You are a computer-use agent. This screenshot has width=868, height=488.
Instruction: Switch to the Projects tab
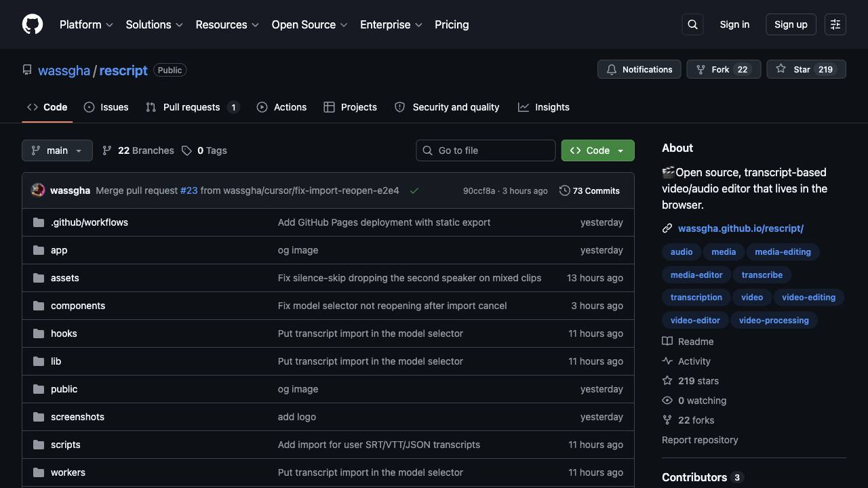(x=351, y=107)
